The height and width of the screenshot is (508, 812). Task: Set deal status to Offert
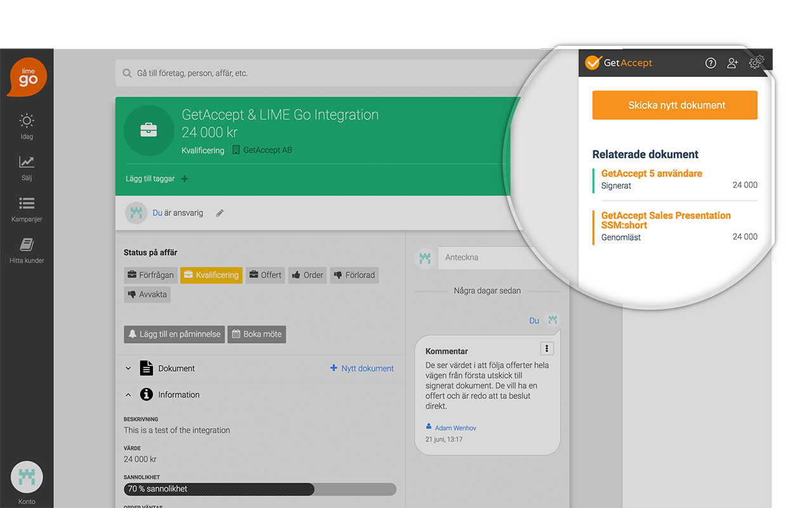click(265, 275)
